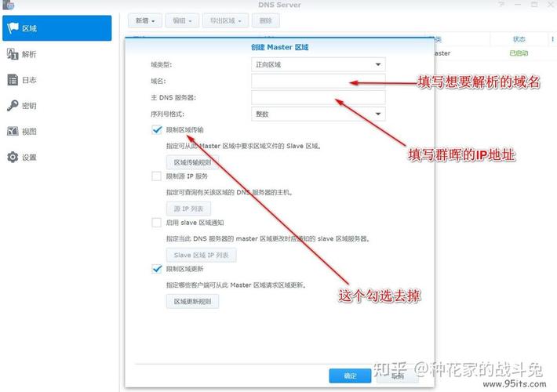This screenshot has height=392, width=557.
Task: Click the 状态 column header in zone table
Action: point(519,39)
